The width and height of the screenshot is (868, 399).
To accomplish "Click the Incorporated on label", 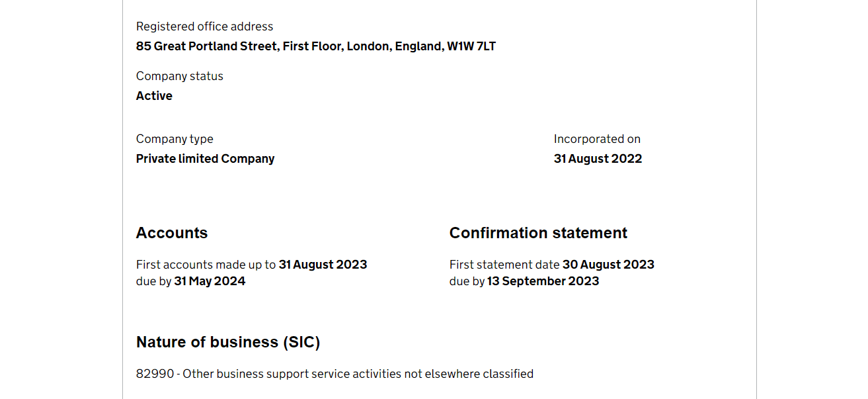I will 597,139.
